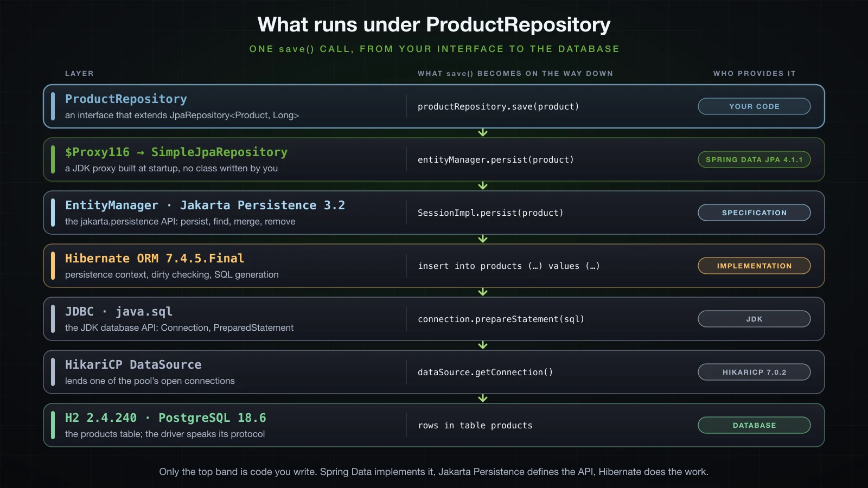Click the "YOUR CODE" pill

[x=754, y=106]
